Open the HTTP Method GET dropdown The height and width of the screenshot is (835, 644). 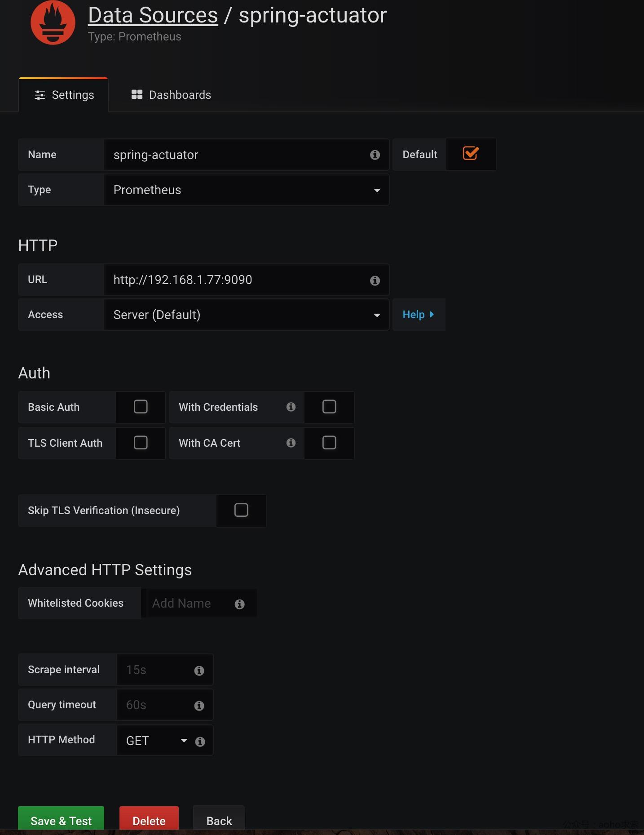(155, 741)
